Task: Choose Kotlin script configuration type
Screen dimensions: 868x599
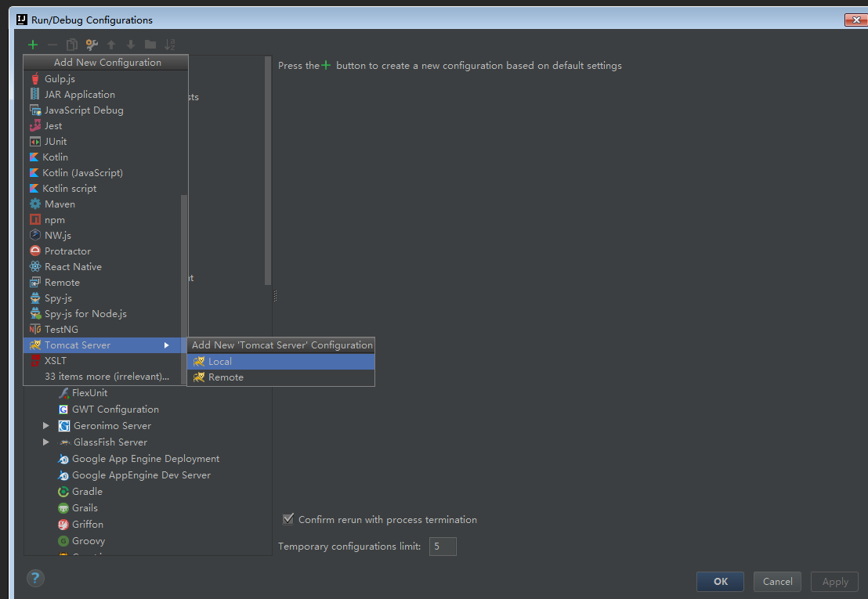Action: tap(102, 189)
